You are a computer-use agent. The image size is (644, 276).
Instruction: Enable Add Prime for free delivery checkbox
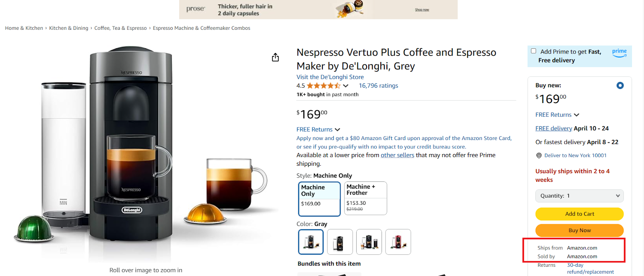tap(533, 51)
